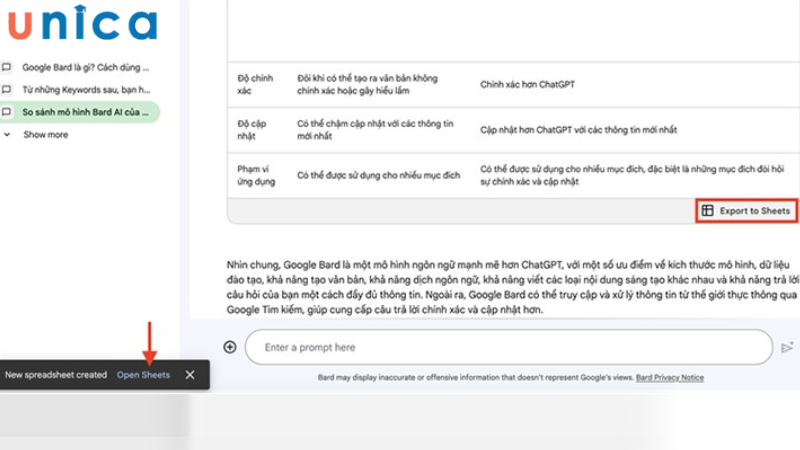Screen dimensions: 800x450
Task: Click 'Đôi khi có thể tạo ra văn bản' cell
Action: (x=367, y=84)
